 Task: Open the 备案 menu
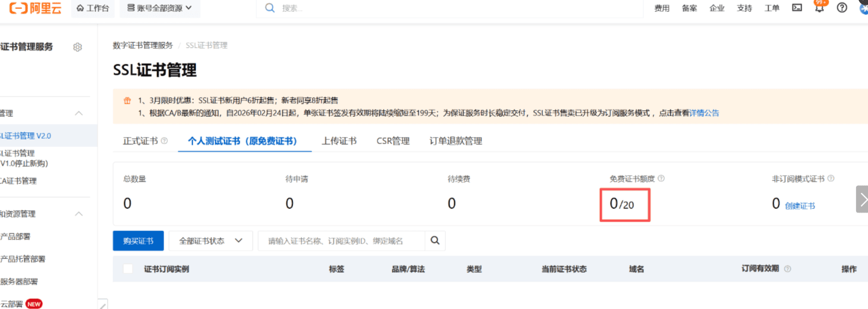690,8
